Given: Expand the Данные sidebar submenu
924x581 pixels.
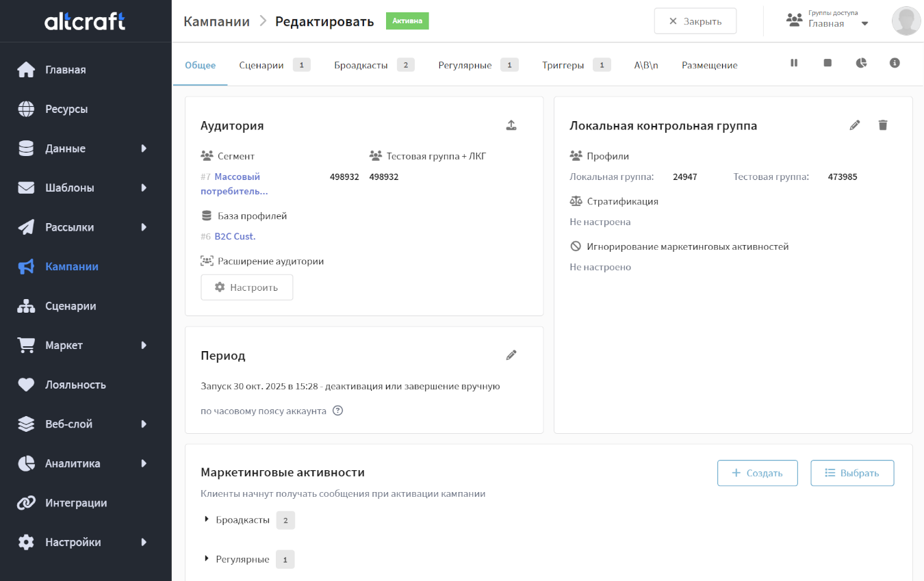Looking at the screenshot, I should pyautogui.click(x=144, y=149).
